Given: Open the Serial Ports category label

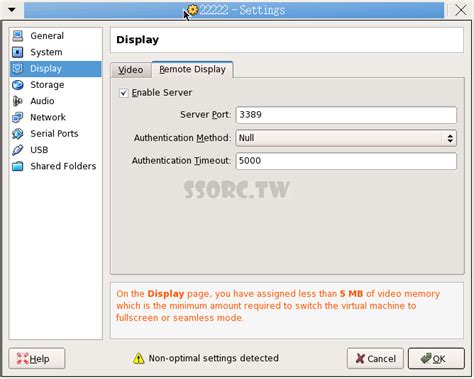Looking at the screenshot, I should tap(54, 134).
